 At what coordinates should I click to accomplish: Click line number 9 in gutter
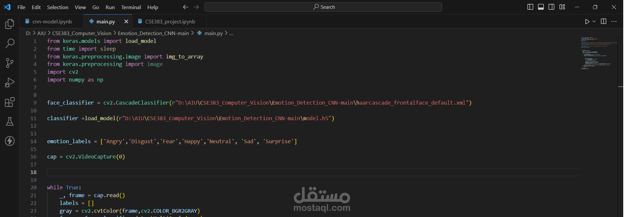(x=35, y=103)
